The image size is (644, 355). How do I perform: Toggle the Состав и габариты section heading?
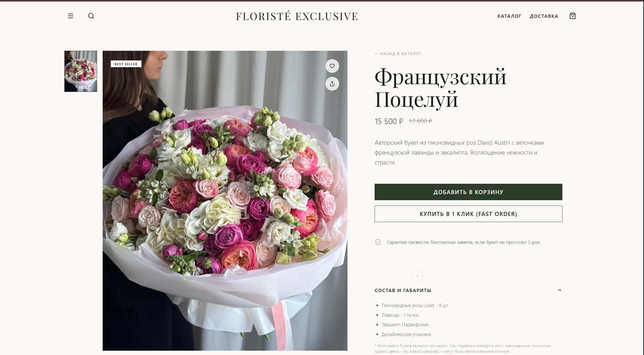tap(403, 290)
